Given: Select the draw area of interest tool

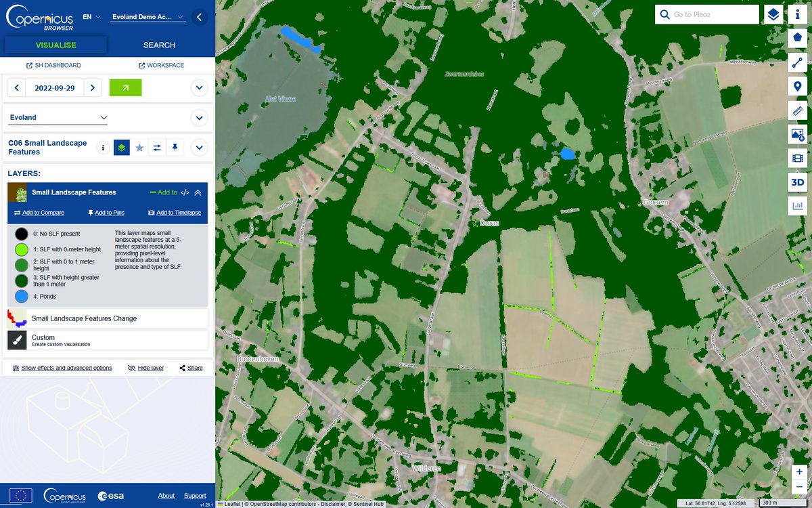Looking at the screenshot, I should click(x=797, y=39).
